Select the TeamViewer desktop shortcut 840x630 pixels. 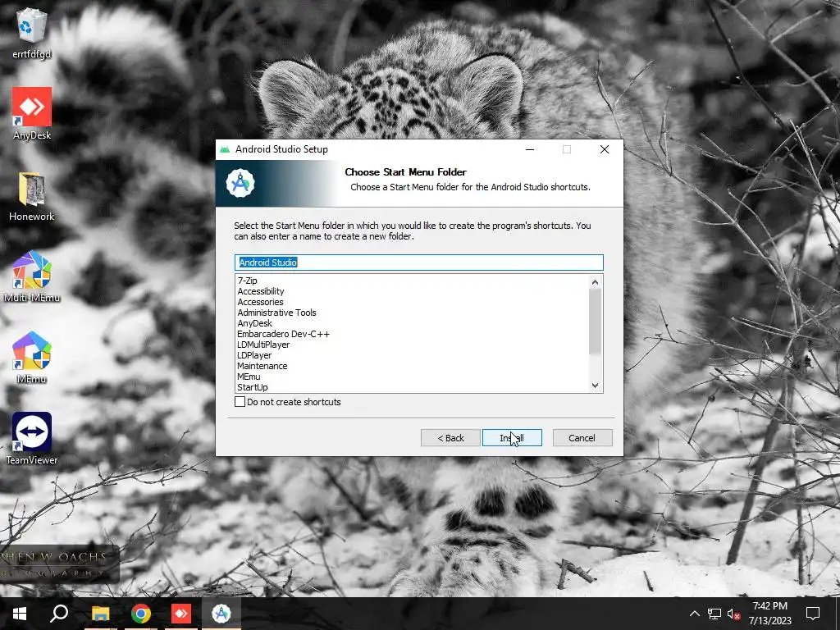(32, 438)
